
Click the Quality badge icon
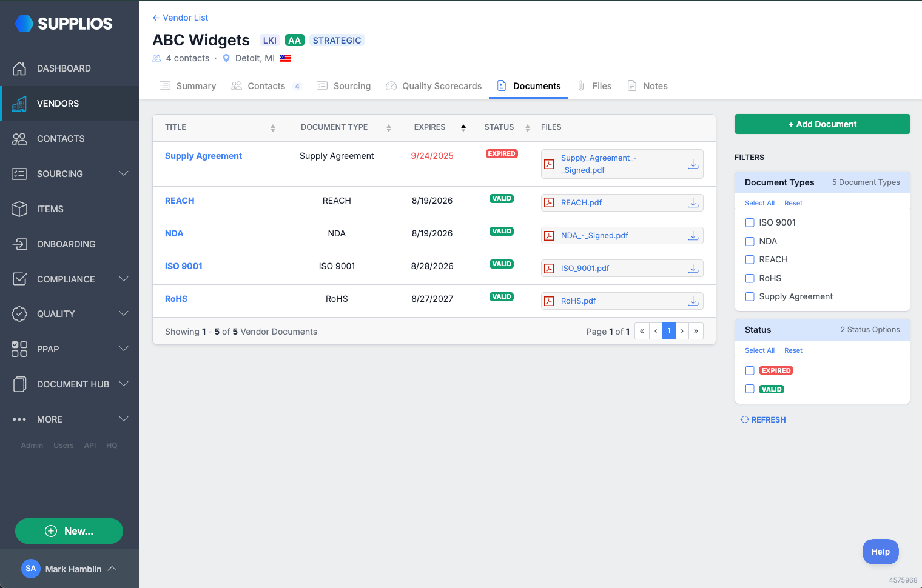click(x=19, y=314)
